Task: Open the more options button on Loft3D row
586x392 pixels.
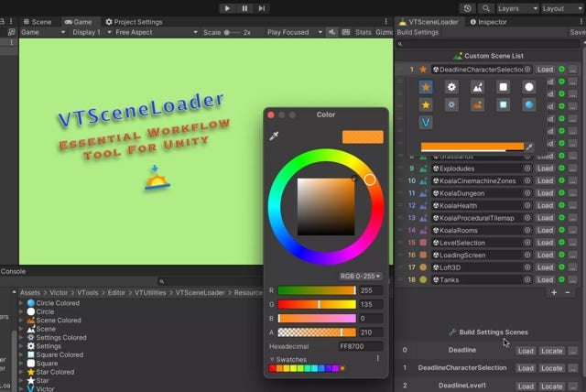Action: click(x=573, y=267)
